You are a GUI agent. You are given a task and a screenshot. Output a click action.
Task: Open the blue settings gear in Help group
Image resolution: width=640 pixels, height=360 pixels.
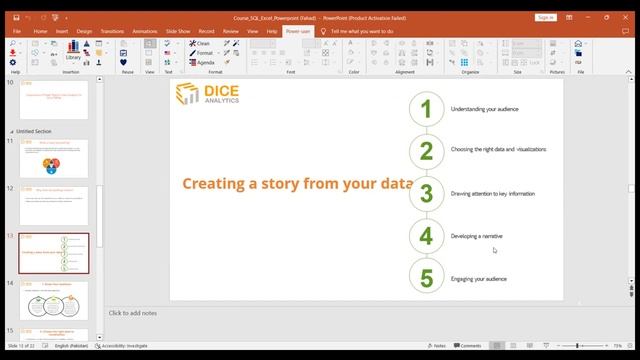tap(13, 62)
